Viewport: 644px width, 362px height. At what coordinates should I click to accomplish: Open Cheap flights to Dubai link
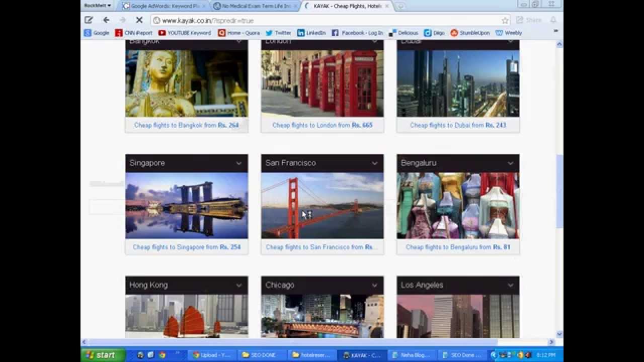pos(458,125)
